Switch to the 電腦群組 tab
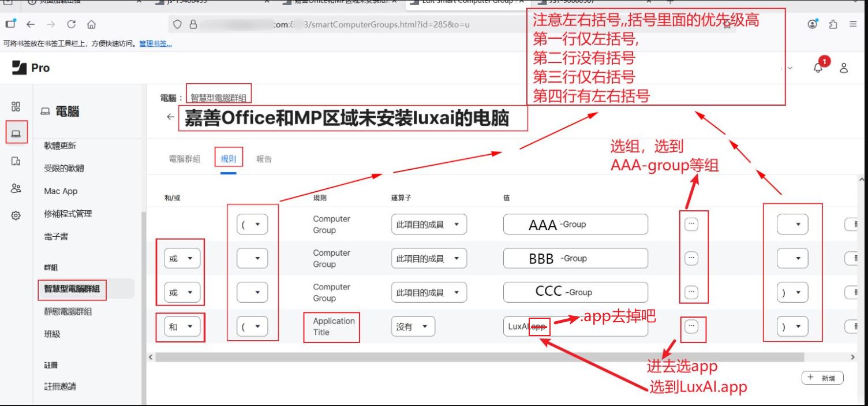The width and height of the screenshot is (868, 406). tap(185, 159)
